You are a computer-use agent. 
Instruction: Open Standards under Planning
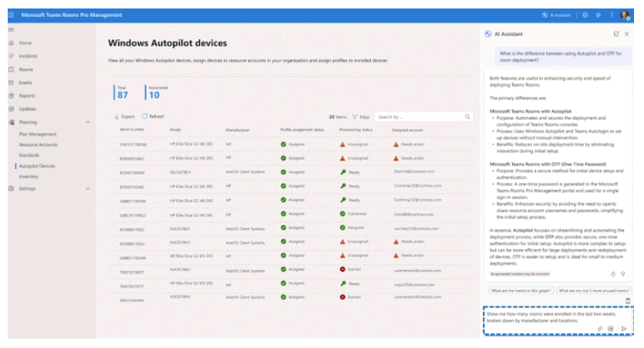(x=29, y=155)
